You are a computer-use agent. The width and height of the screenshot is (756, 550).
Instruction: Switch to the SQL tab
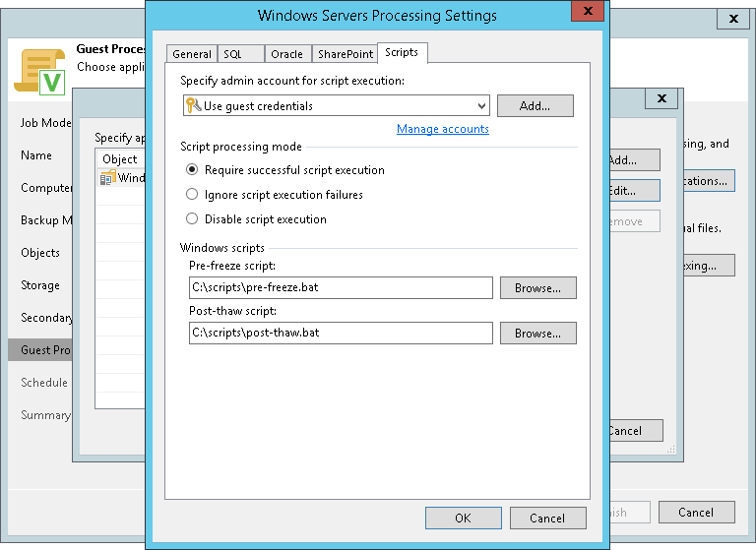point(240,54)
